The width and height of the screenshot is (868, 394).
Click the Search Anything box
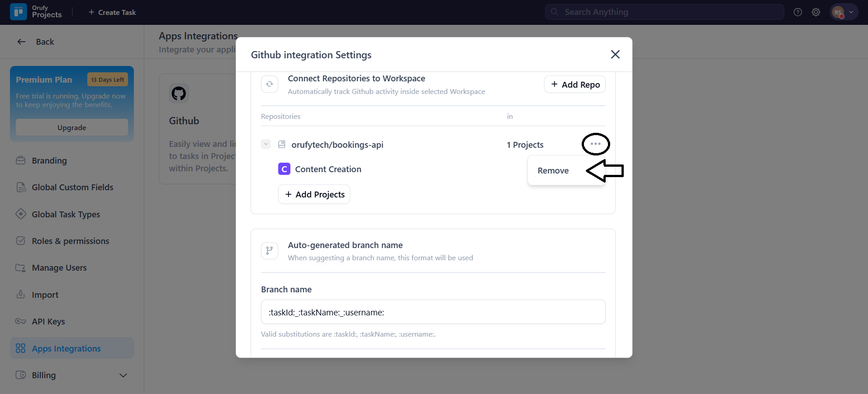(x=664, y=12)
